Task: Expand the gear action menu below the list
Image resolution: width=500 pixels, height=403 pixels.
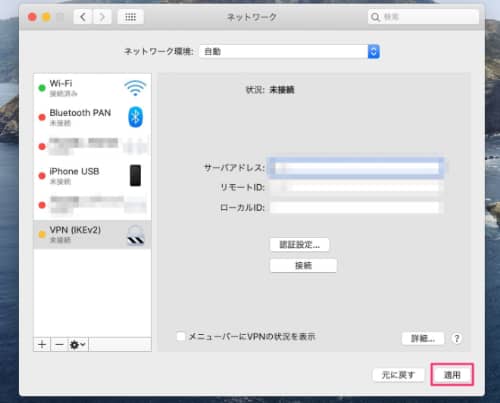Action: [x=78, y=344]
